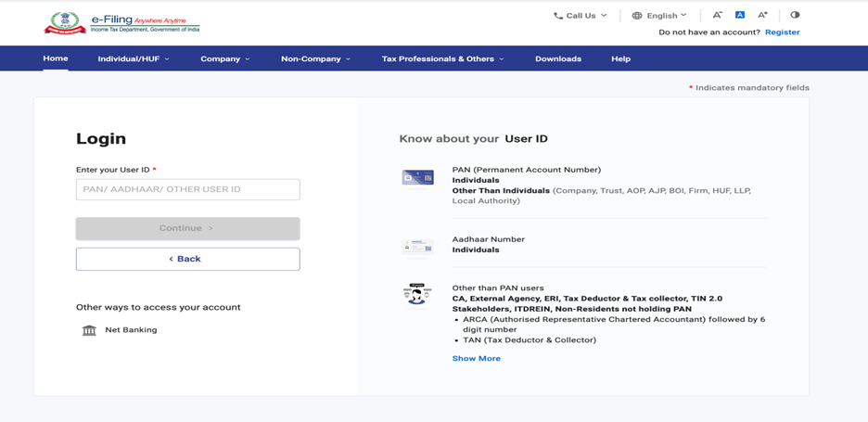Expand the Individual/HUF menu
The image size is (868, 422).
coord(134,58)
